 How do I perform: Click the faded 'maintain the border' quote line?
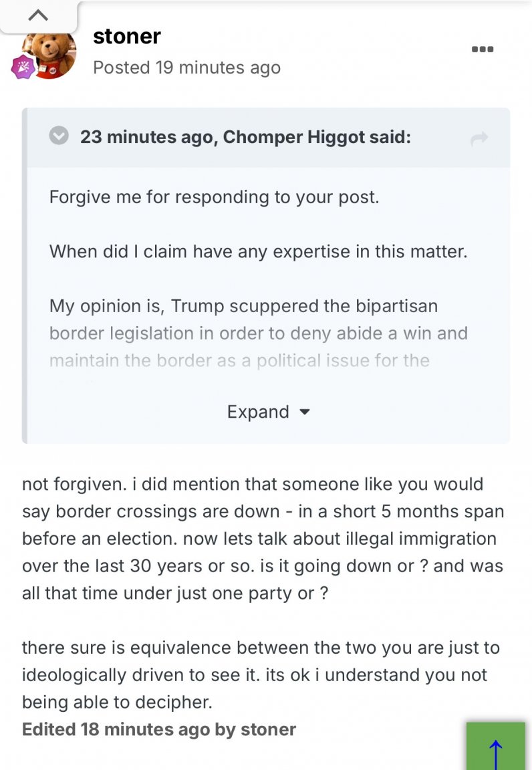coord(239,360)
